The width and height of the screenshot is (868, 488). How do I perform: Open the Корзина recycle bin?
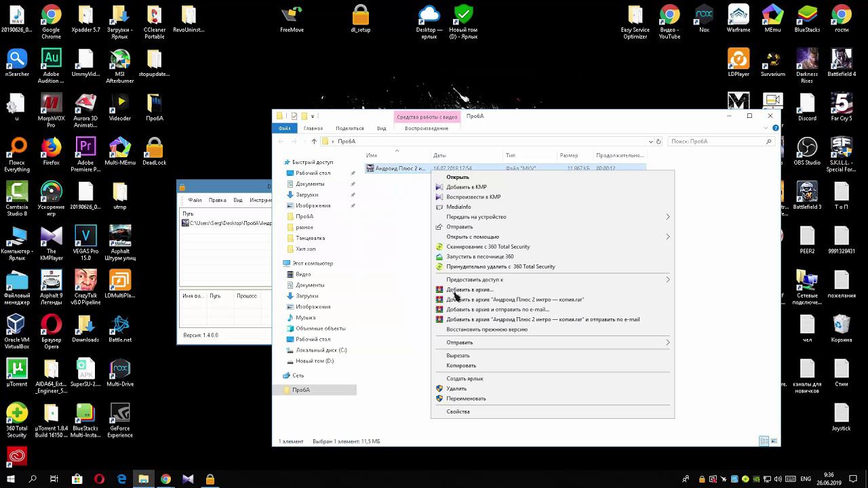[842, 327]
